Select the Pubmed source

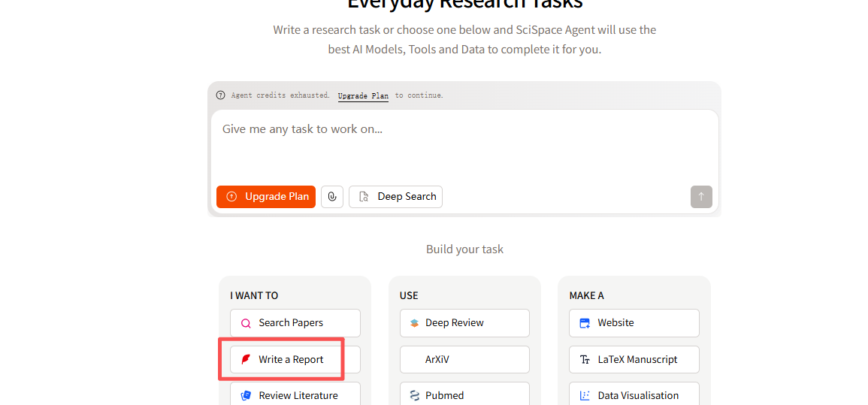pos(464,395)
